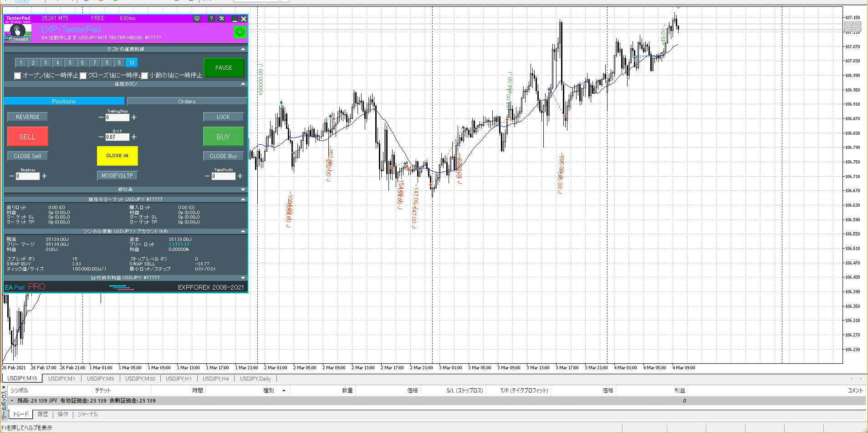Viewport: 868px width, 433px height.
Task: Enable pause after close checkbox
Action: coord(83,76)
